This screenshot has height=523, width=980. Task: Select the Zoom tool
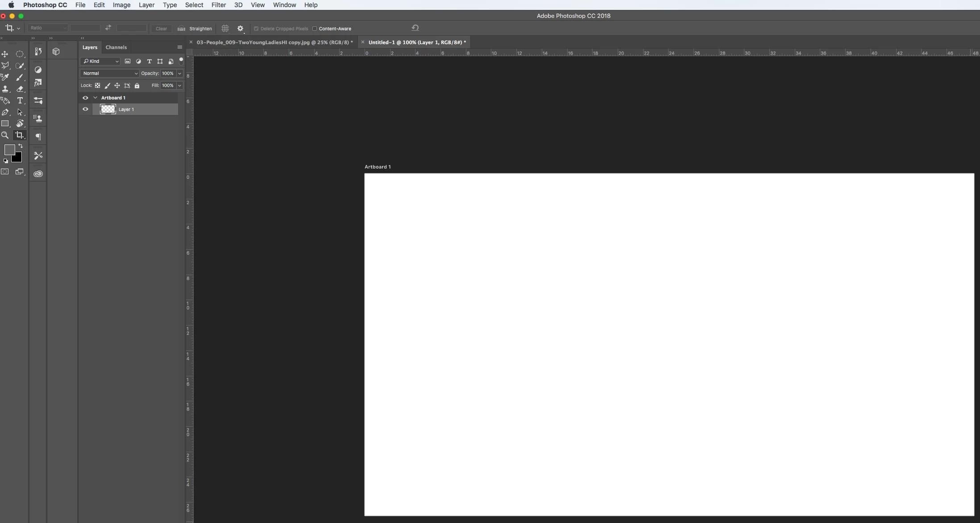(5, 135)
